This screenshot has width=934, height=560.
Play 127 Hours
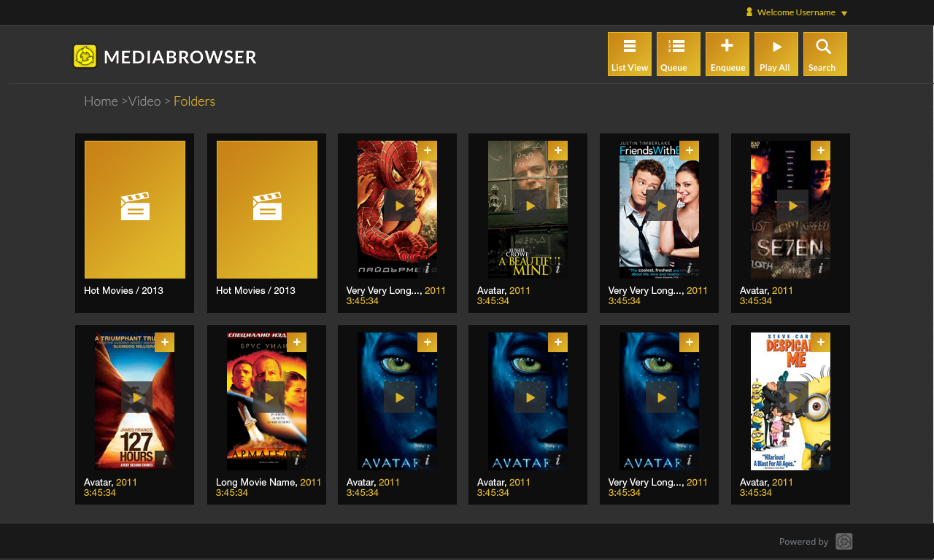tap(136, 397)
